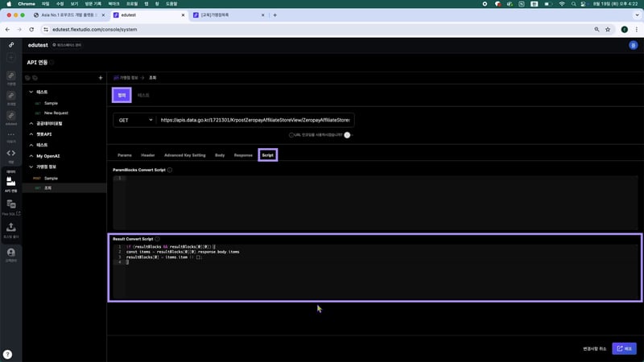Open the code editor brackets sidebar icon
644x362 pixels.
(11, 152)
